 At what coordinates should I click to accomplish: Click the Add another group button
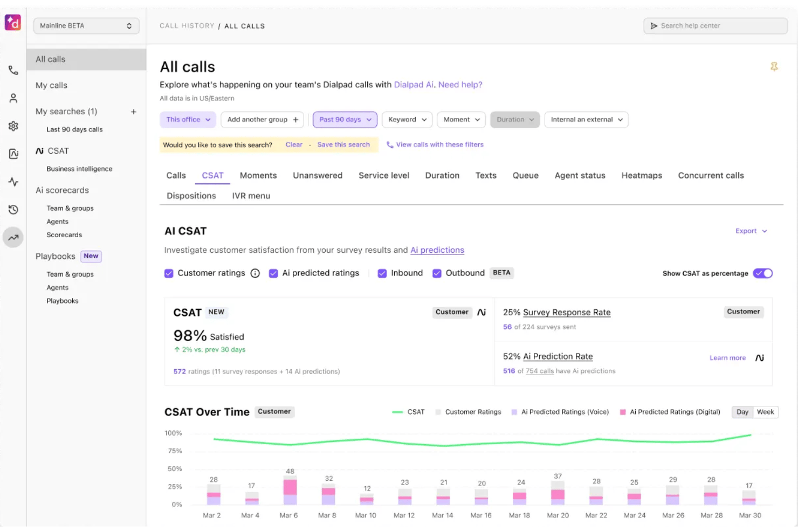263,120
